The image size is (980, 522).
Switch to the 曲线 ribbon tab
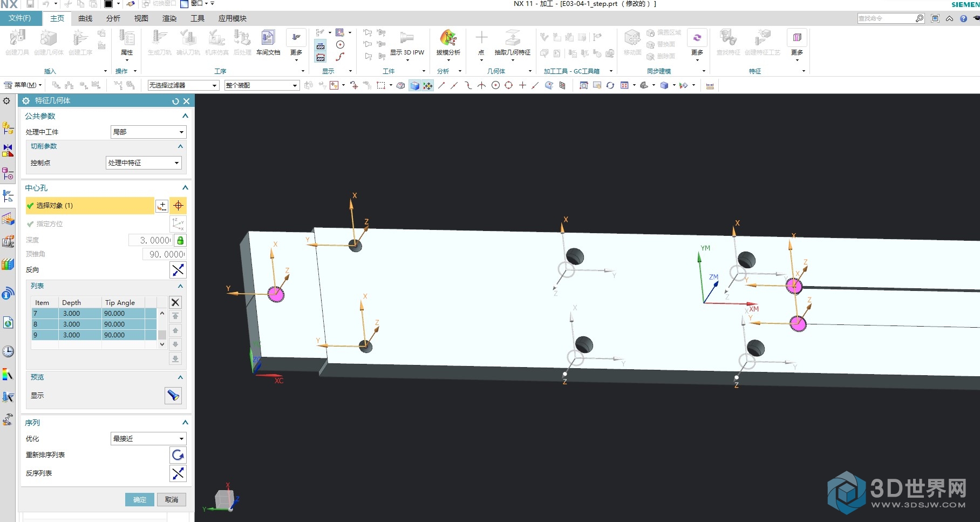tap(85, 18)
